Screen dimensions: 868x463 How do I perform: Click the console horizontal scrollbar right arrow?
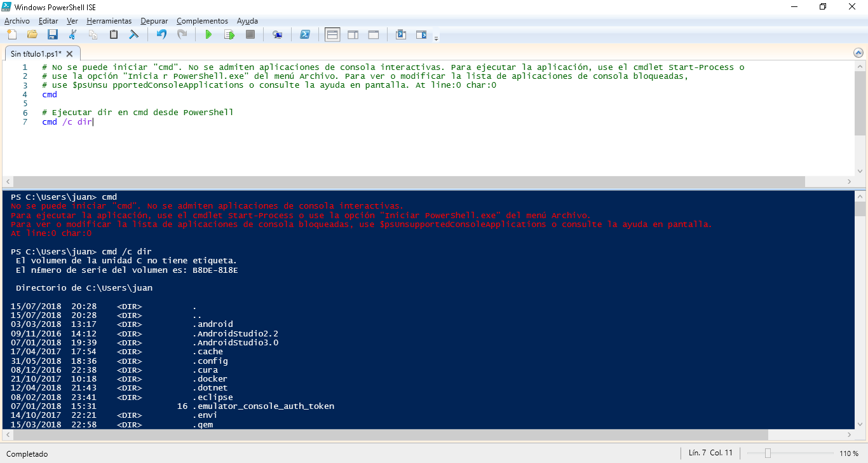[849, 434]
